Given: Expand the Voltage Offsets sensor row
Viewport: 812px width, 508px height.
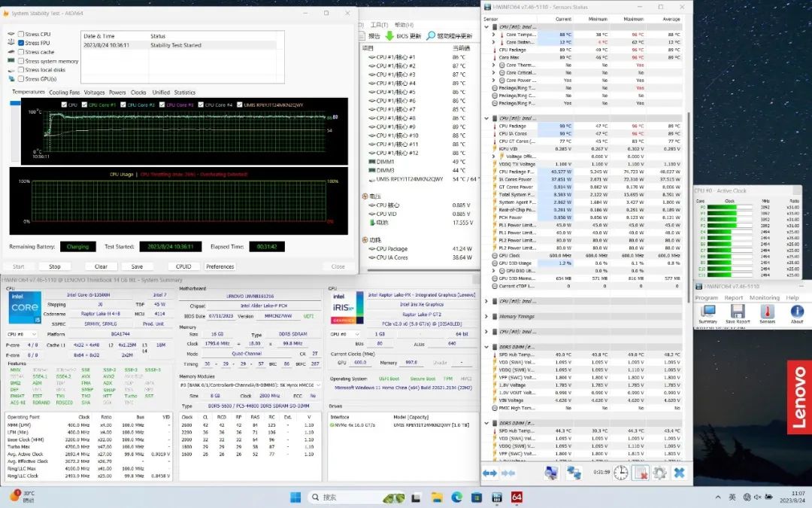Looking at the screenshot, I should coord(493,157).
